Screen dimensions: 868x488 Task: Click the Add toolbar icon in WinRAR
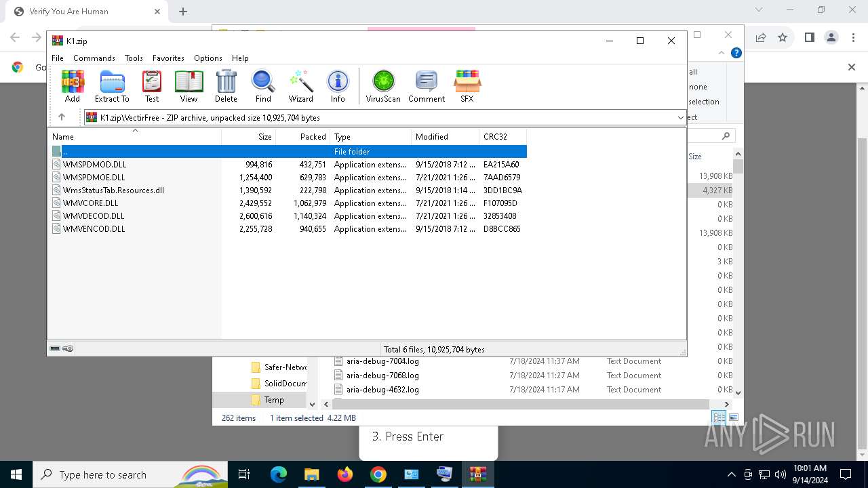click(73, 87)
